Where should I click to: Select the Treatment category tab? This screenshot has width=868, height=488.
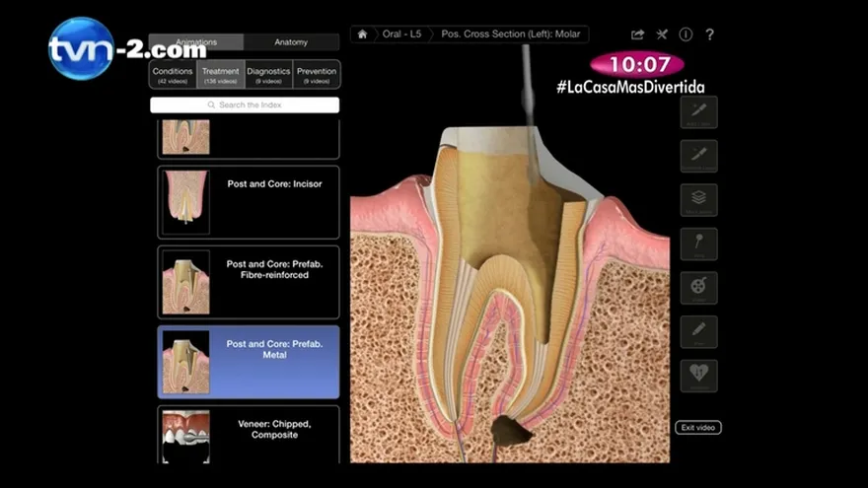(x=220, y=75)
